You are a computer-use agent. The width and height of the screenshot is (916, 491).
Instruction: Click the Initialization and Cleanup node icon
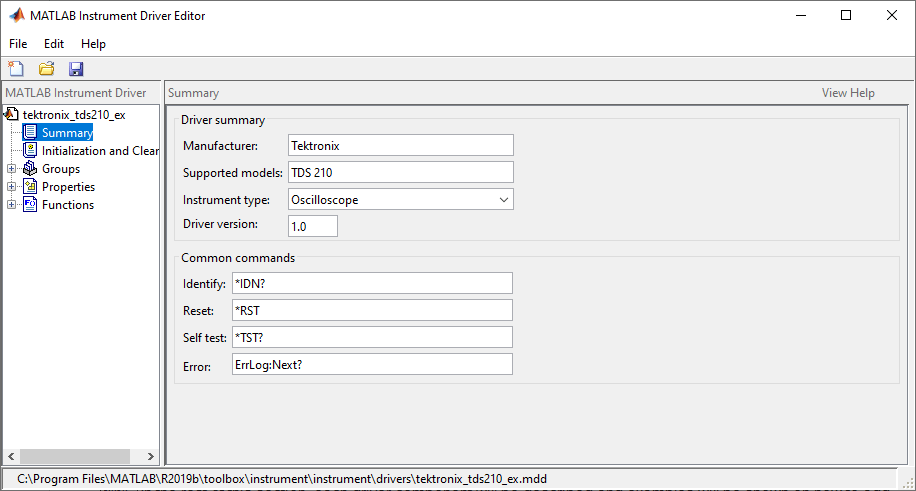[31, 151]
